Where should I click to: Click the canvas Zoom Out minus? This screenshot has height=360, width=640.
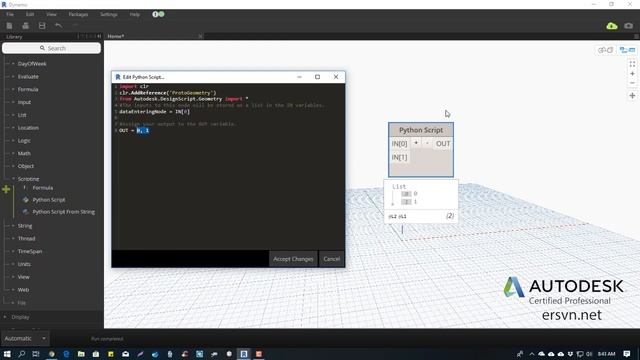[632, 83]
